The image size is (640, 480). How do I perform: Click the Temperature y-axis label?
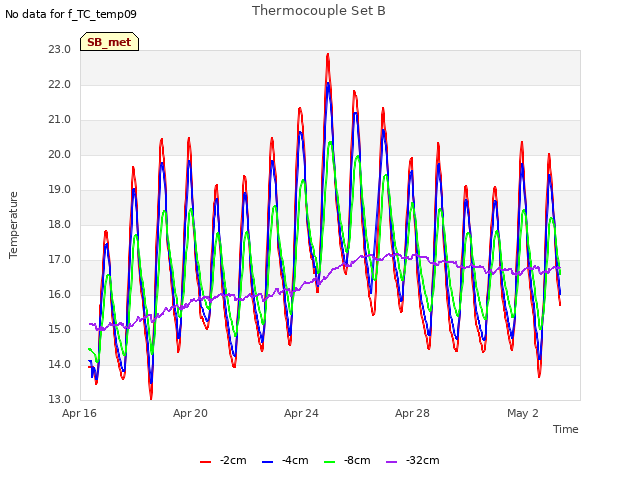point(13,225)
